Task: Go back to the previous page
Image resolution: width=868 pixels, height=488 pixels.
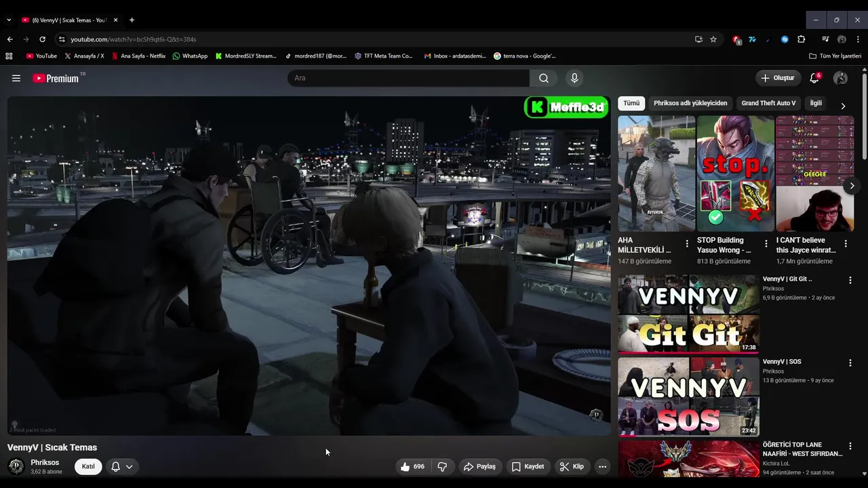Action: [9, 39]
